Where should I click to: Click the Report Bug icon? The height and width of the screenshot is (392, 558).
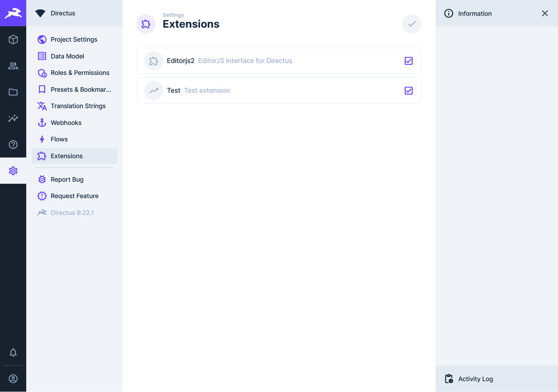[x=42, y=179]
